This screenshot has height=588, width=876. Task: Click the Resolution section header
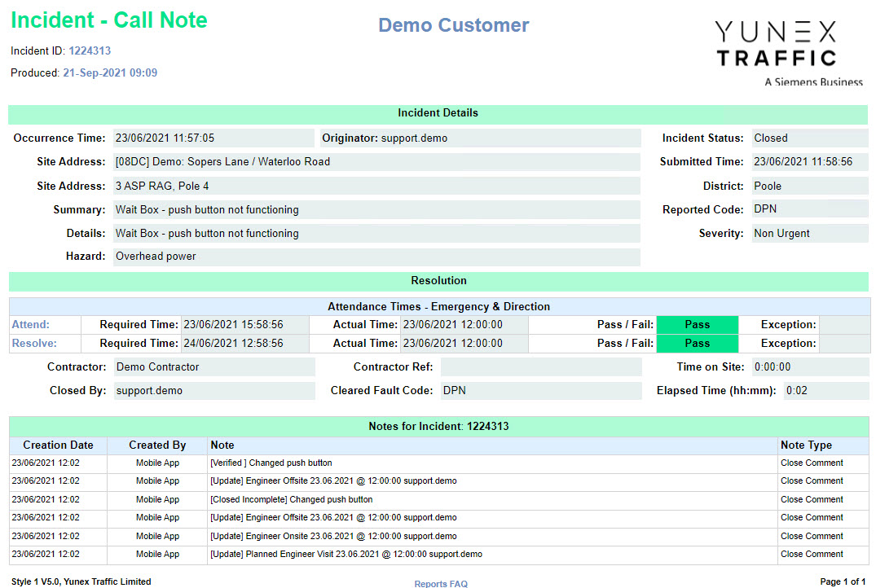pyautogui.click(x=438, y=282)
